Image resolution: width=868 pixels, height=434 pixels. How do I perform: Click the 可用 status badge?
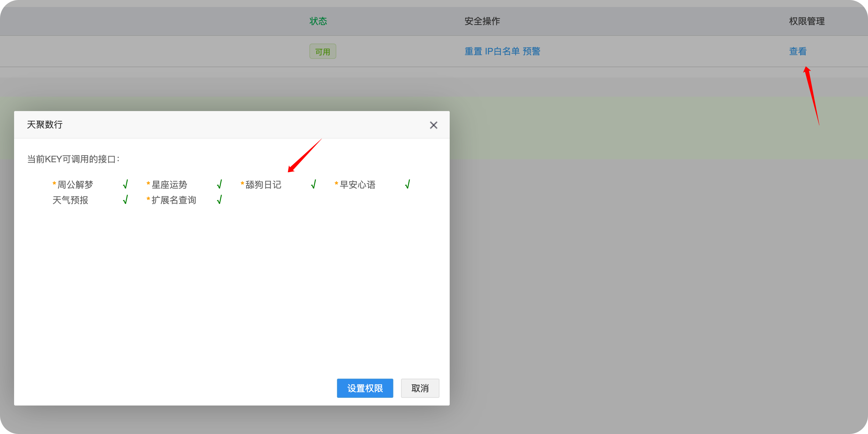(323, 52)
